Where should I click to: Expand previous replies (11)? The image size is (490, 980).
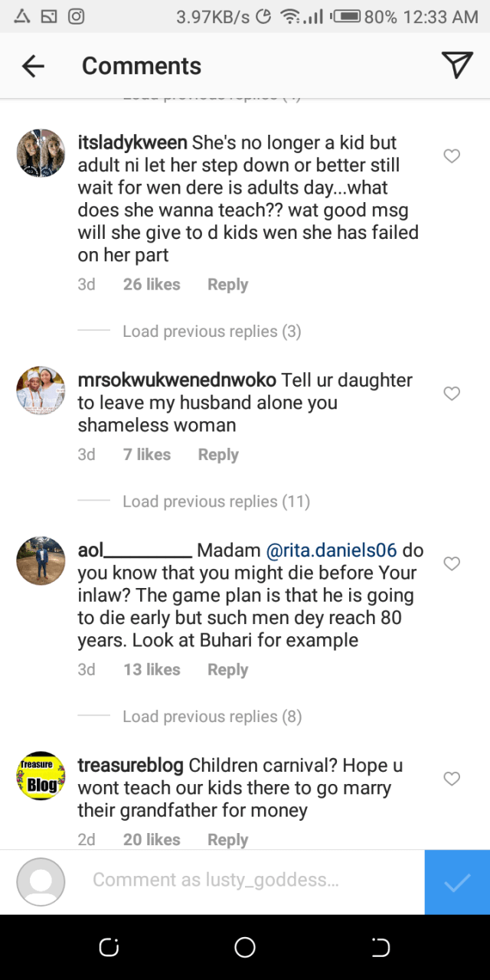[216, 501]
